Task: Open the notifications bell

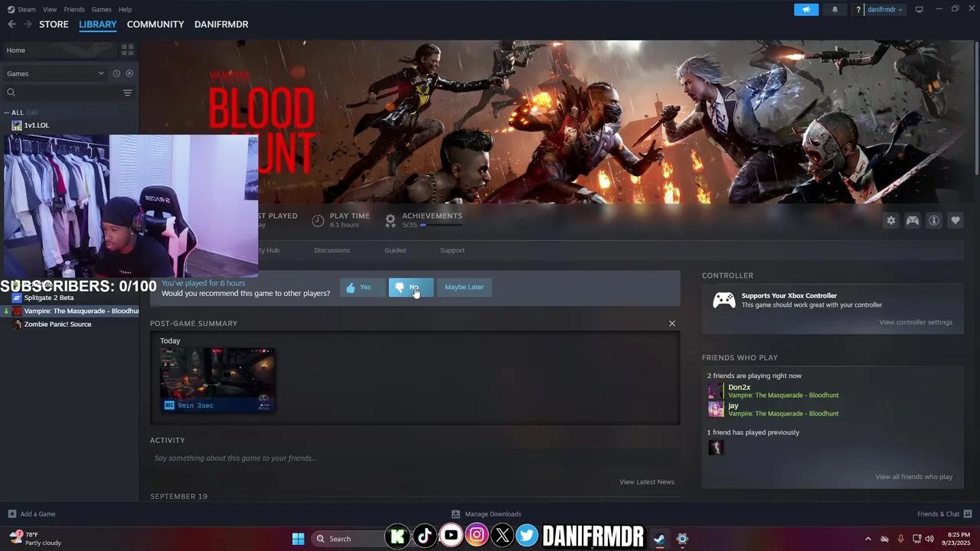Action: 835,9
